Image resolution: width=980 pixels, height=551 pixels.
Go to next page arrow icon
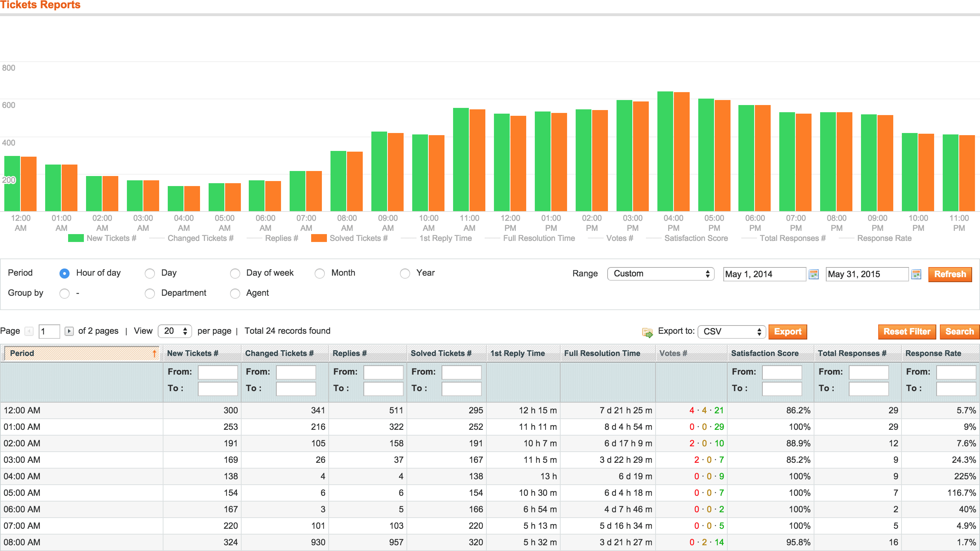(x=69, y=331)
